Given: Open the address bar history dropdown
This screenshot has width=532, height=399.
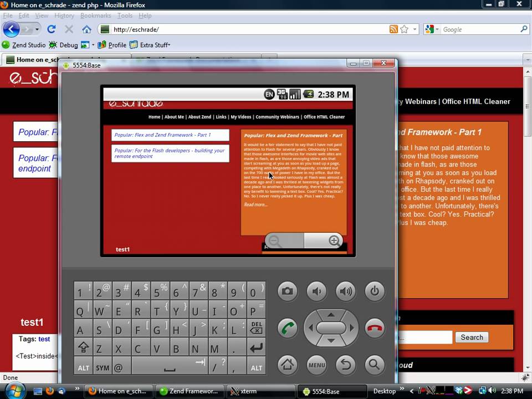Looking at the screenshot, I should tap(415, 29).
